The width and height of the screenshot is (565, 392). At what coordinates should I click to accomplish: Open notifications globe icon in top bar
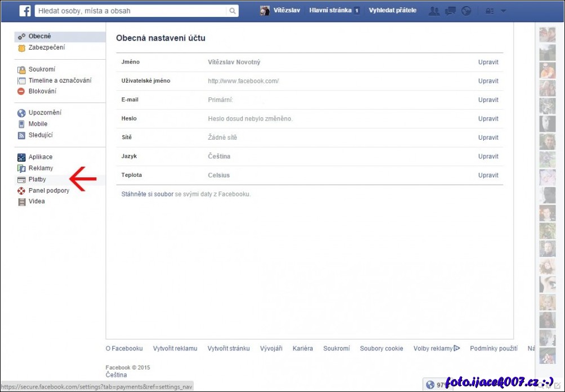(x=466, y=11)
